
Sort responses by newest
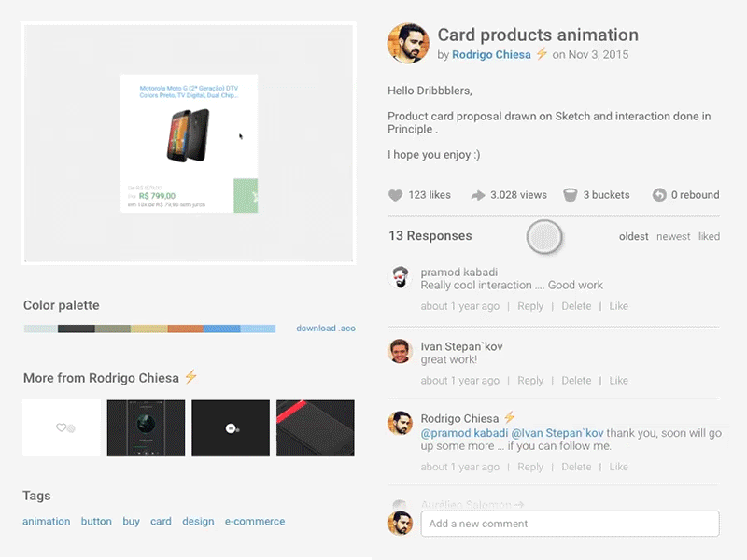pyautogui.click(x=673, y=237)
